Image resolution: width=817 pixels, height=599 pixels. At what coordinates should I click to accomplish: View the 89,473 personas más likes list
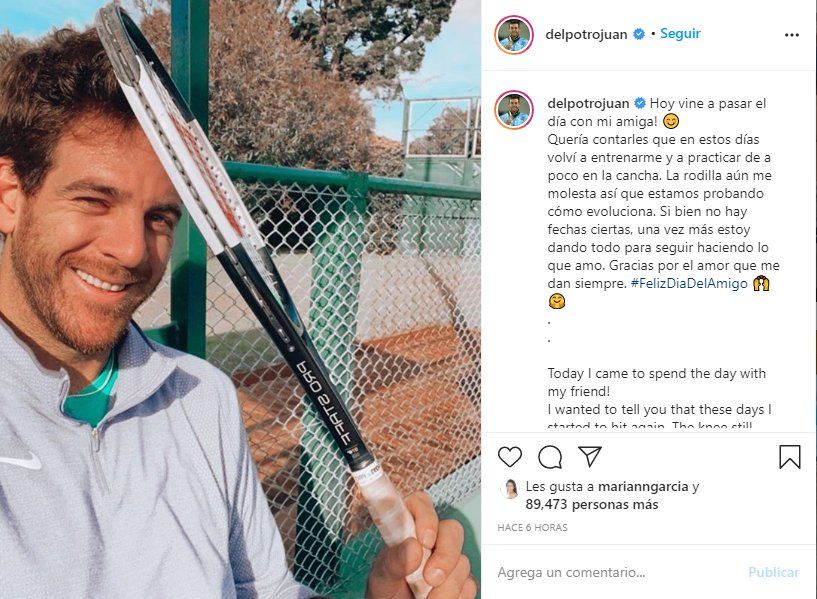tap(591, 504)
